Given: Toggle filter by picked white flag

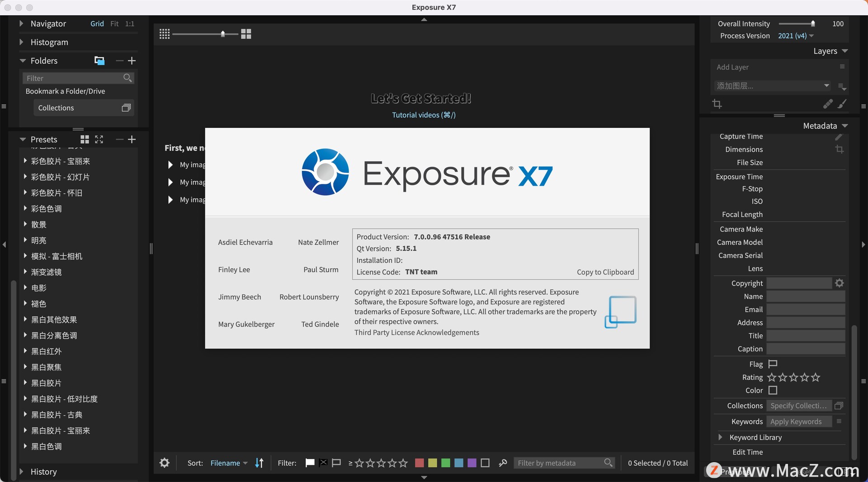Looking at the screenshot, I should [x=310, y=463].
